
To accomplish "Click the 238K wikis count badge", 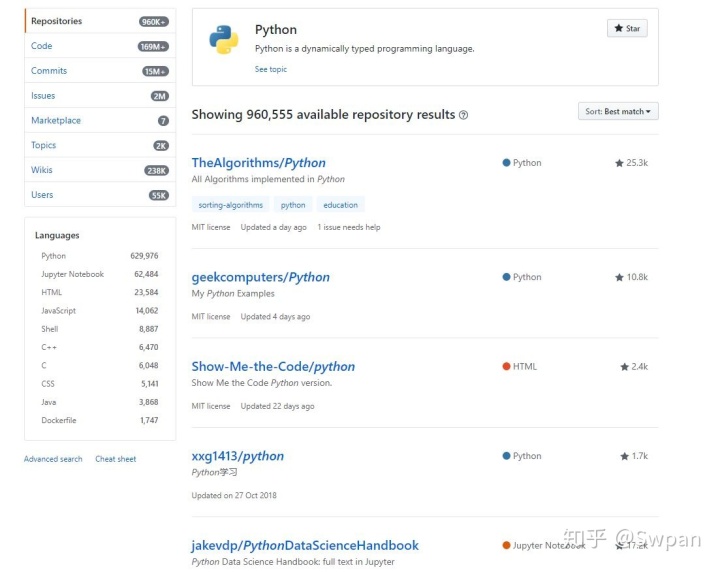I will tap(157, 171).
